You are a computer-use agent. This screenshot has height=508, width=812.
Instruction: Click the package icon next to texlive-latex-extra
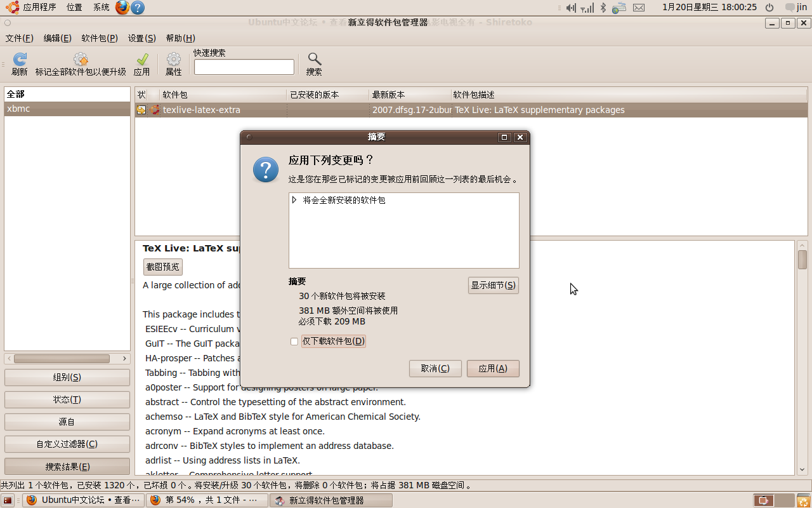155,110
